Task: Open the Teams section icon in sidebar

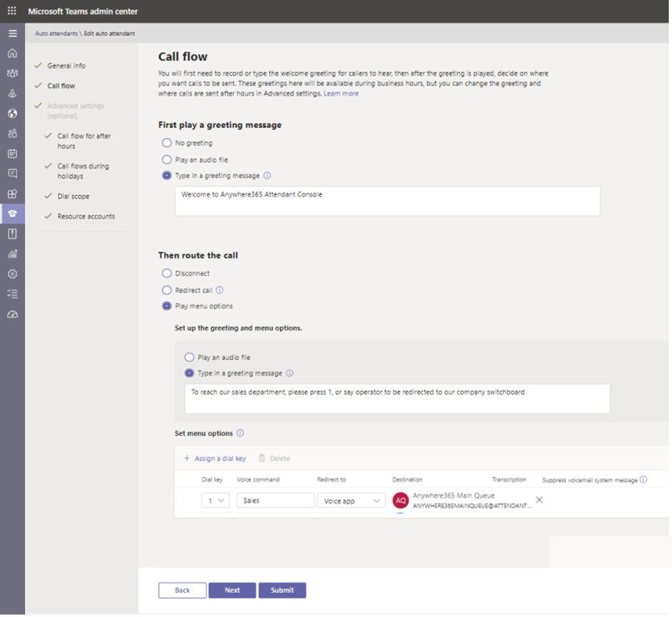Action: coord(12,73)
